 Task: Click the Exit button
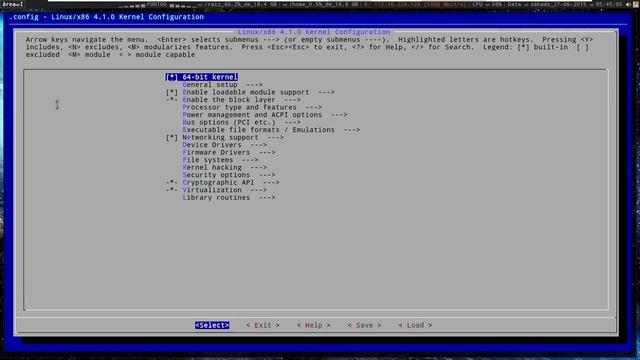click(263, 325)
